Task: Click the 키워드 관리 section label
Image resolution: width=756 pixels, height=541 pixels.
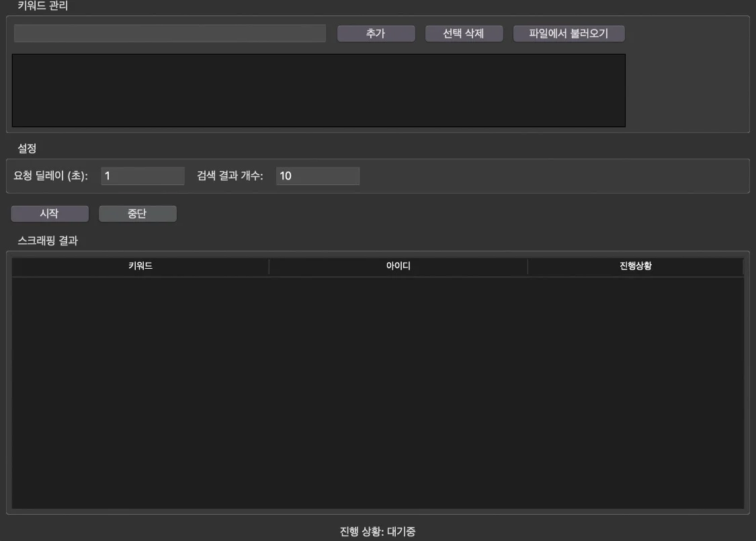Action: pyautogui.click(x=42, y=6)
